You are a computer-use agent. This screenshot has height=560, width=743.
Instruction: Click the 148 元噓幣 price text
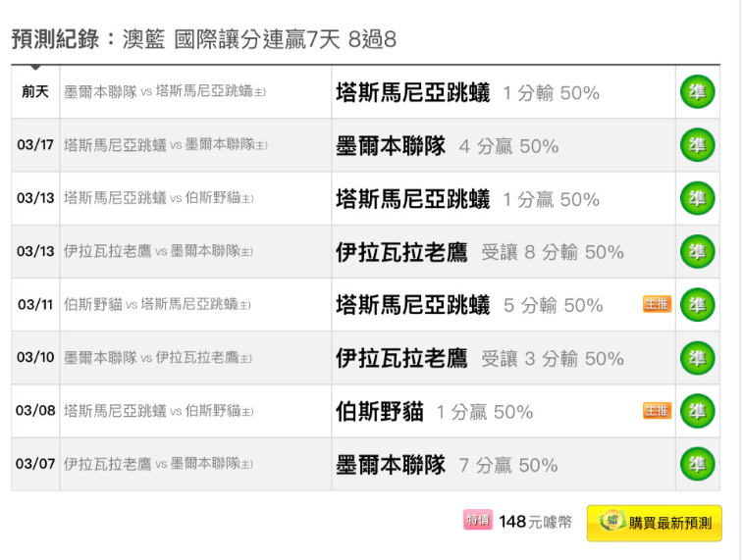click(x=536, y=522)
